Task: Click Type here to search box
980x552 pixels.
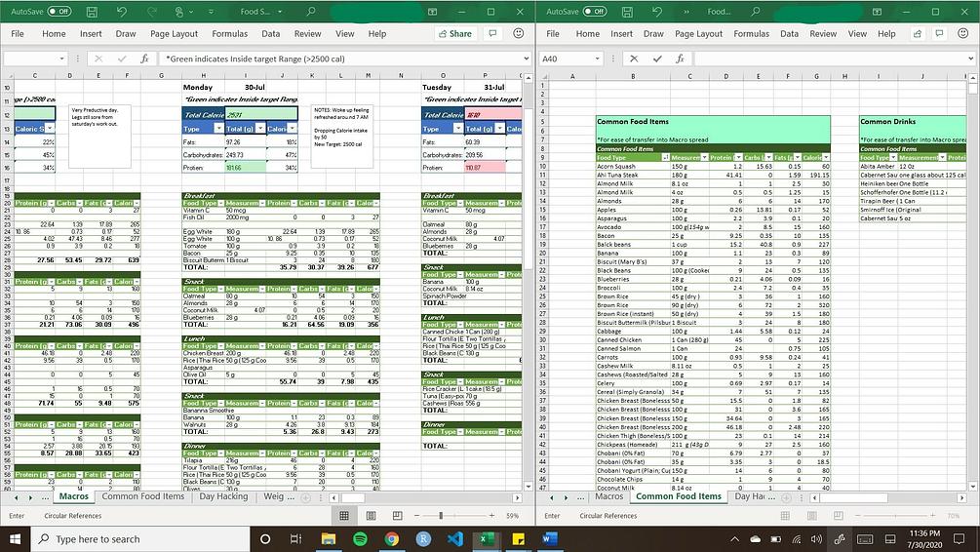Action: pyautogui.click(x=140, y=539)
